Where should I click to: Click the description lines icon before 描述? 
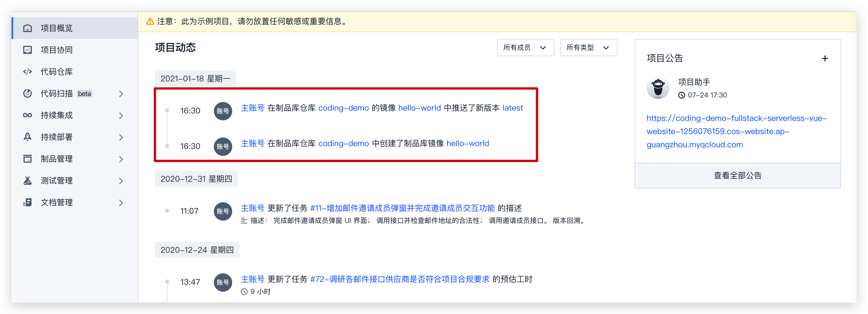(x=244, y=221)
